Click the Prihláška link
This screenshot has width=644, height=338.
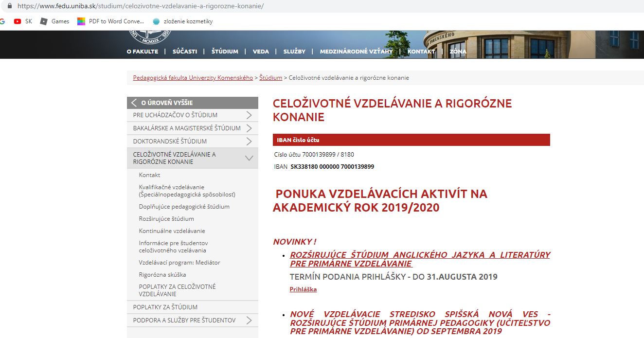point(303,289)
